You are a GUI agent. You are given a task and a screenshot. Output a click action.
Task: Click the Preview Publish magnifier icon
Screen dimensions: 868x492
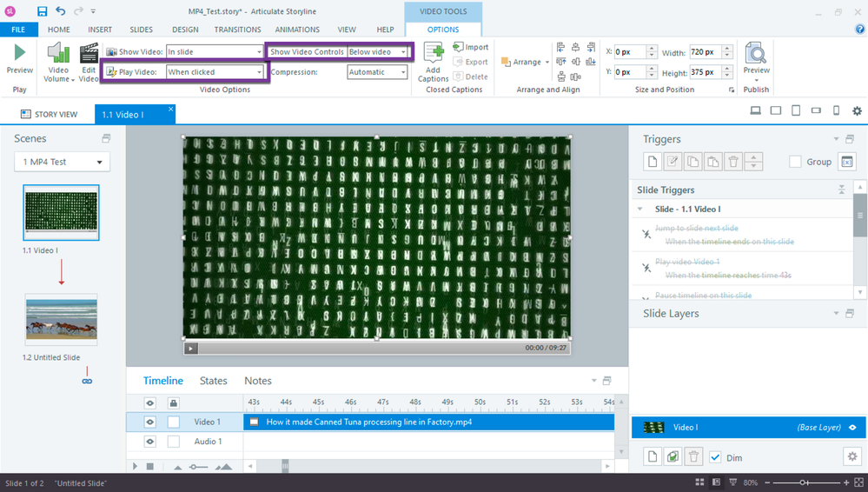(x=756, y=55)
